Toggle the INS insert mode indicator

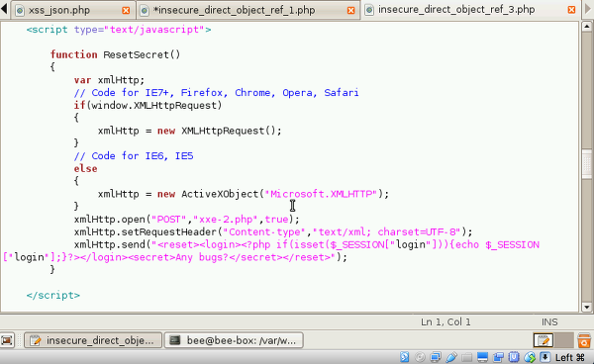point(549,322)
